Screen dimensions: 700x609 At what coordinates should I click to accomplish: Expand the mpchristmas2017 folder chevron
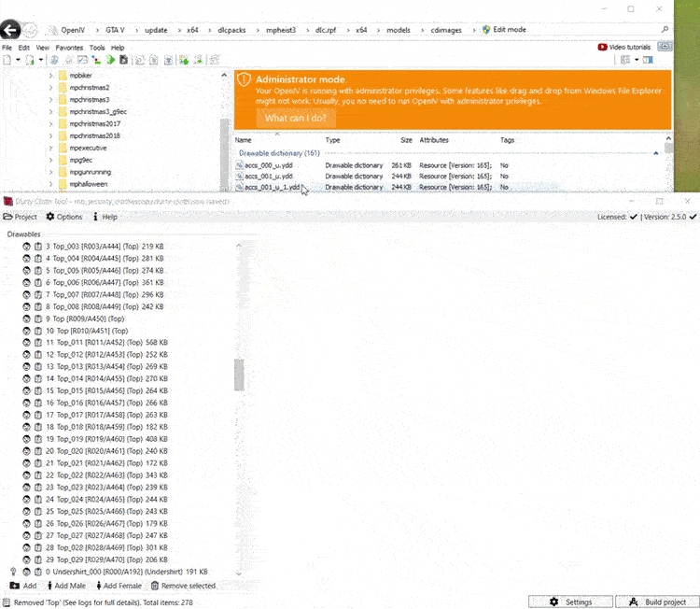(51, 123)
